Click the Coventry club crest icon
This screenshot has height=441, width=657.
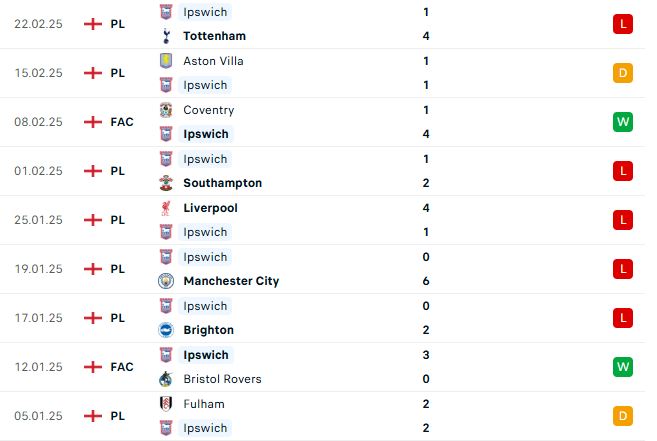tap(166, 110)
